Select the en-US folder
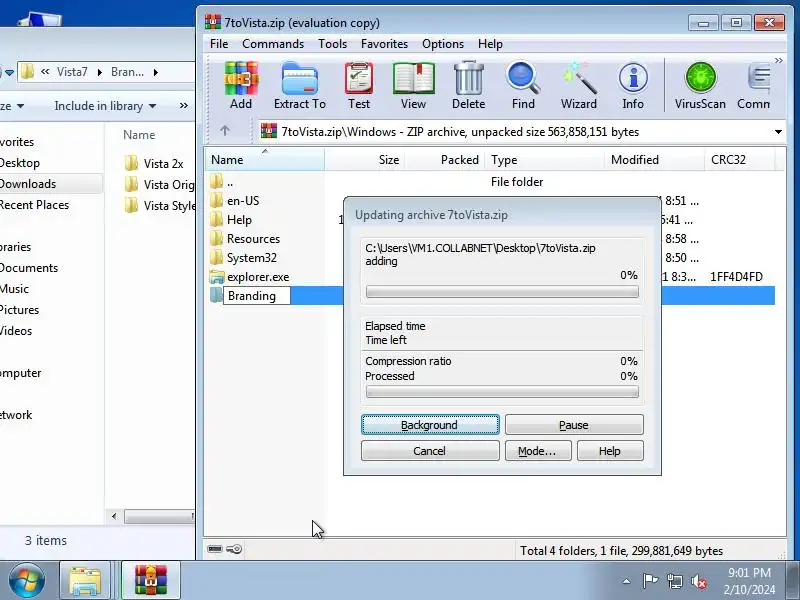Image resolution: width=800 pixels, height=600 pixels. (x=243, y=201)
